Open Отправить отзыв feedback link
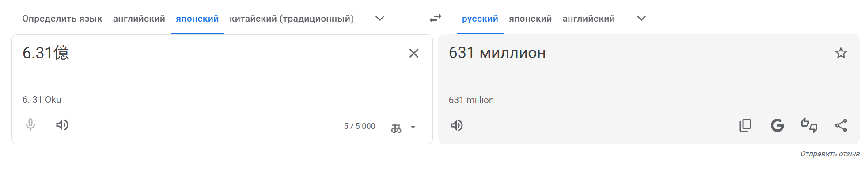The image size is (868, 171). click(830, 154)
